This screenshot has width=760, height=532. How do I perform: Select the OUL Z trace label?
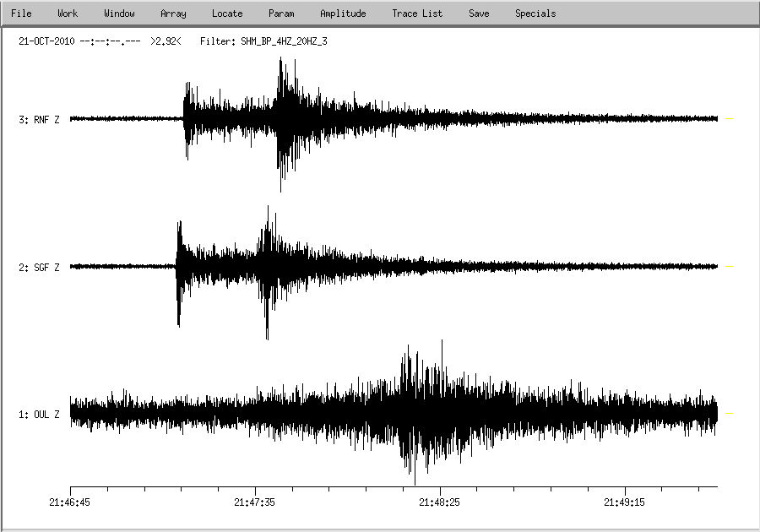[x=39, y=415]
